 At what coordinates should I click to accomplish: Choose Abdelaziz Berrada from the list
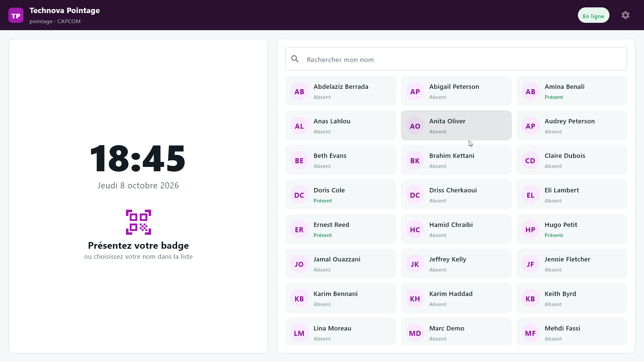click(341, 91)
